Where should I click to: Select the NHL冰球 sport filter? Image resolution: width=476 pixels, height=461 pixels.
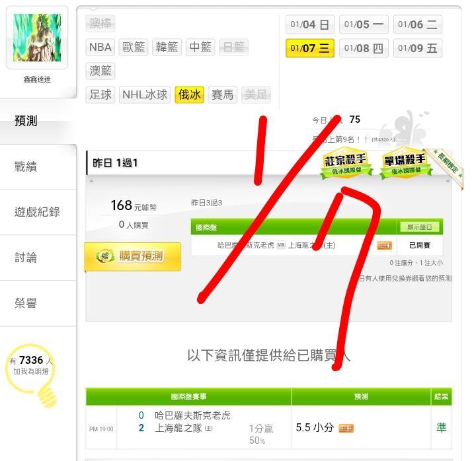click(145, 94)
